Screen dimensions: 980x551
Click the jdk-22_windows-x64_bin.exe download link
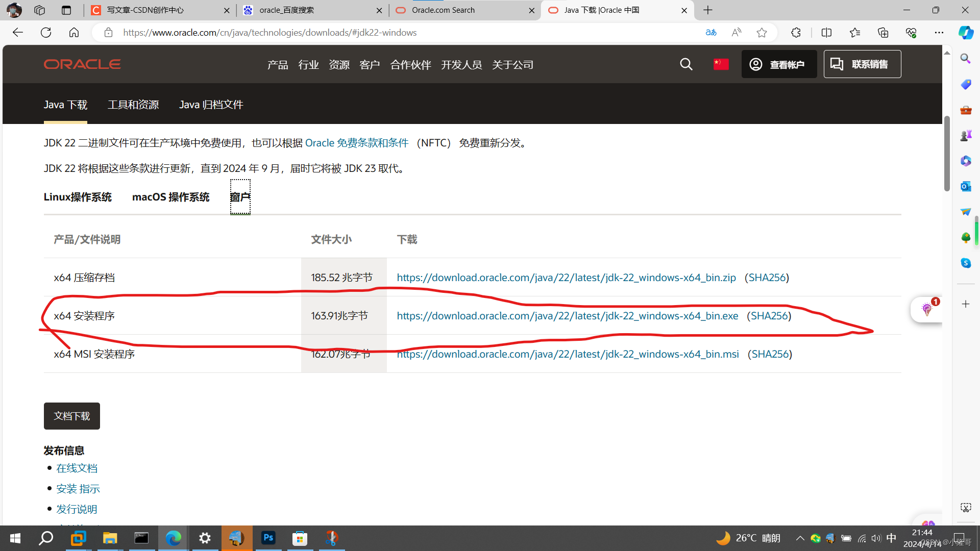coord(567,316)
